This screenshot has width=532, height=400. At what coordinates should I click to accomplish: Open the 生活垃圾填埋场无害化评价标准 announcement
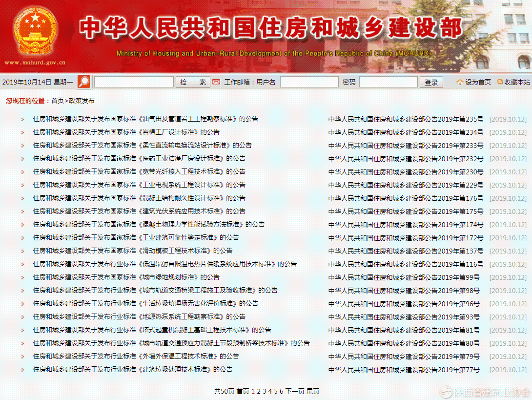tap(145, 304)
